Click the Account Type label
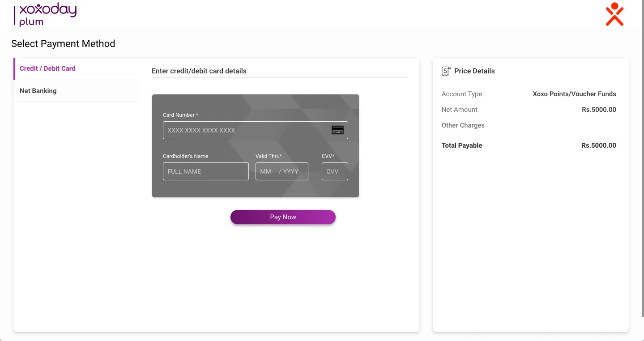 pos(461,94)
